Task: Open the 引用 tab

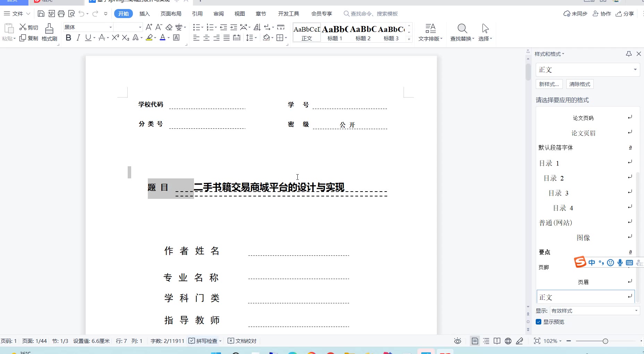Action: tap(197, 14)
